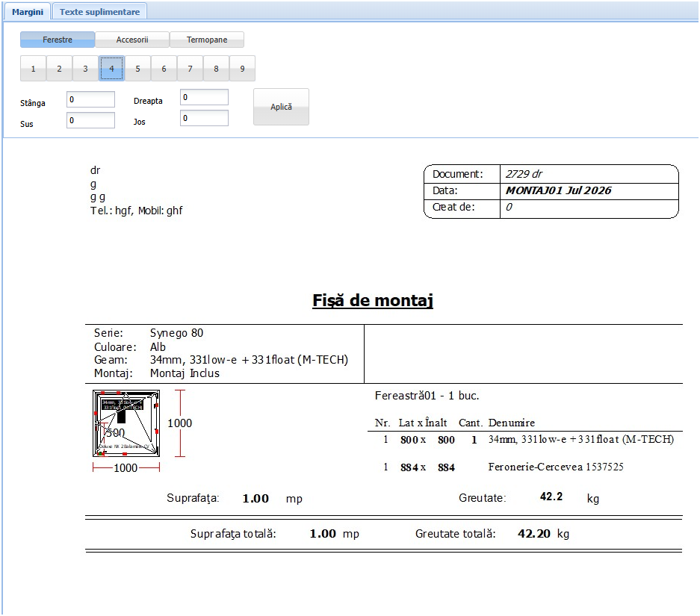Image resolution: width=700 pixels, height=616 pixels.
Task: Choose layout number 8
Action: pyautogui.click(x=216, y=69)
